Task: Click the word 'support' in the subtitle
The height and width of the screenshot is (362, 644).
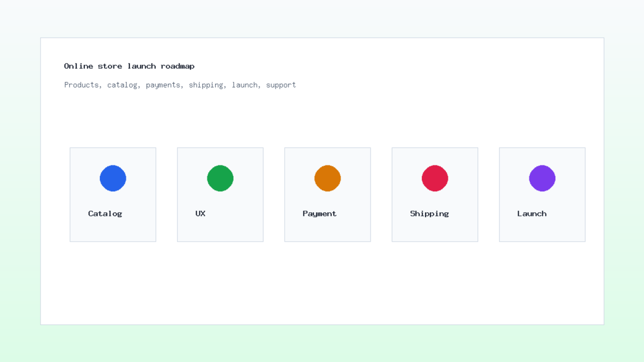Action: (x=281, y=85)
